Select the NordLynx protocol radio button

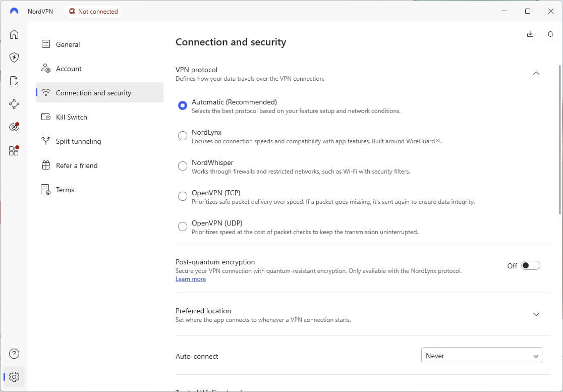click(x=183, y=136)
